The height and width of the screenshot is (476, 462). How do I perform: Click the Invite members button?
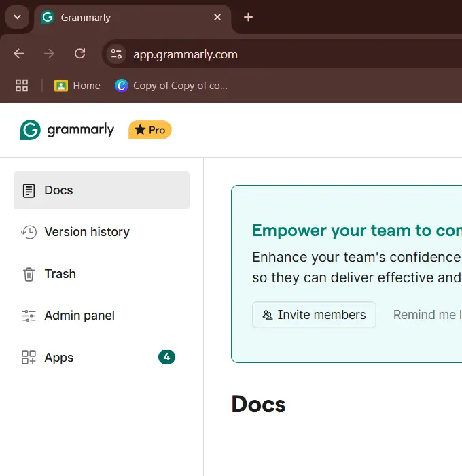(315, 315)
